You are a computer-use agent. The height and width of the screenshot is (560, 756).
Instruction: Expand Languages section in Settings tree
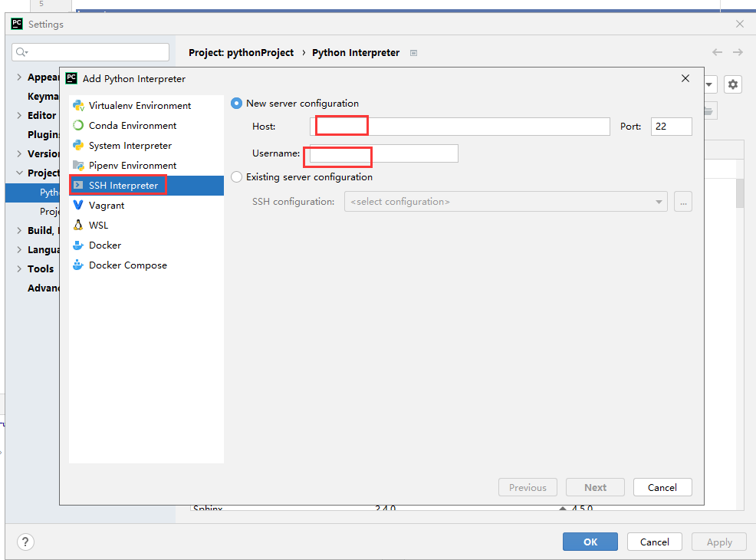(x=19, y=250)
